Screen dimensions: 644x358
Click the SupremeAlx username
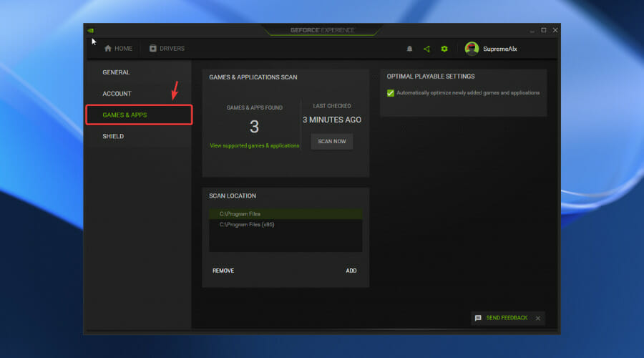click(500, 49)
